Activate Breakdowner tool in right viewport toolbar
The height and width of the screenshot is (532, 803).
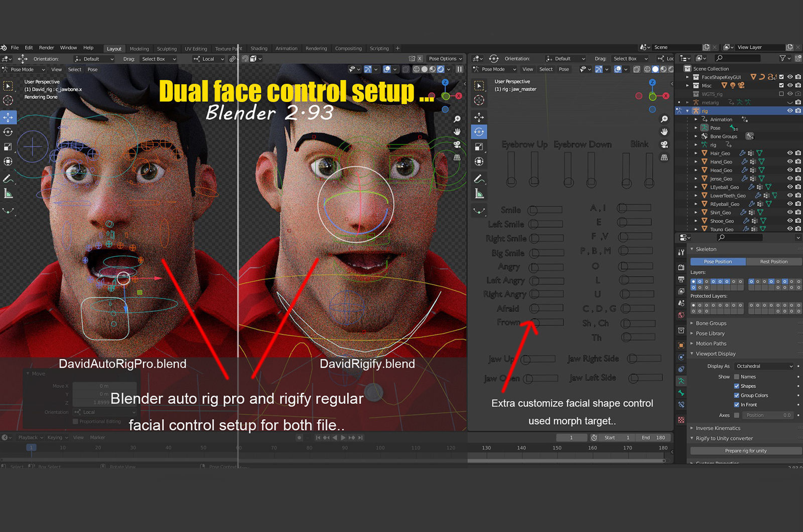(x=479, y=211)
